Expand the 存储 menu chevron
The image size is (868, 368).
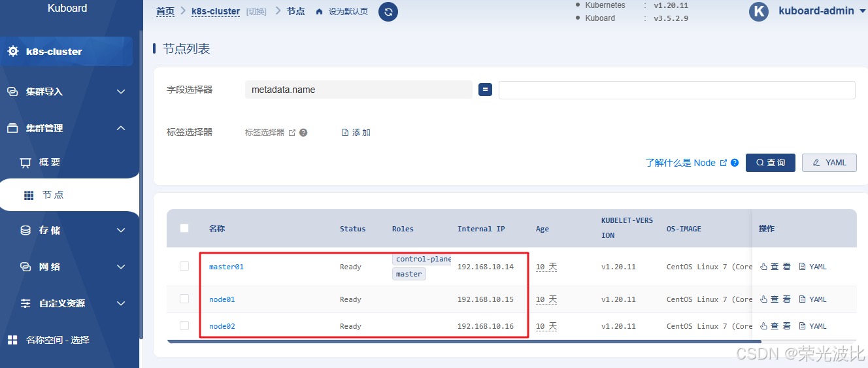(121, 230)
